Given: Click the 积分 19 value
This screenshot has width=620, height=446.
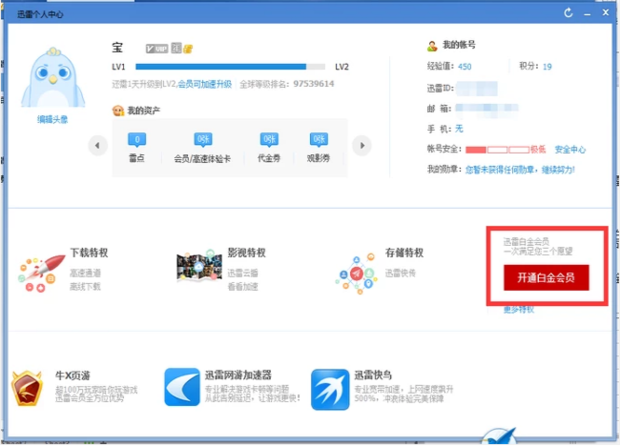Looking at the screenshot, I should [x=547, y=66].
